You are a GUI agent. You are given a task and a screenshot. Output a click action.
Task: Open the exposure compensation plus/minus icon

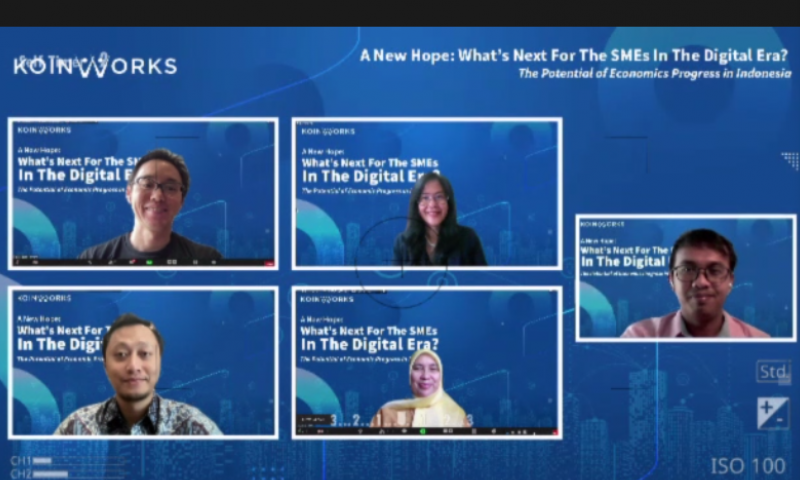772,413
